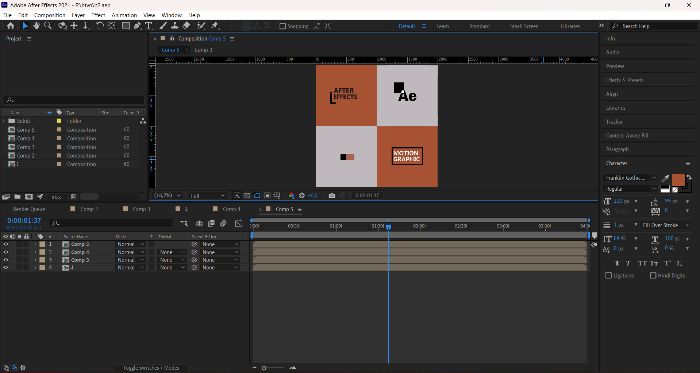Enable the Snapping checkbox

[x=282, y=26]
